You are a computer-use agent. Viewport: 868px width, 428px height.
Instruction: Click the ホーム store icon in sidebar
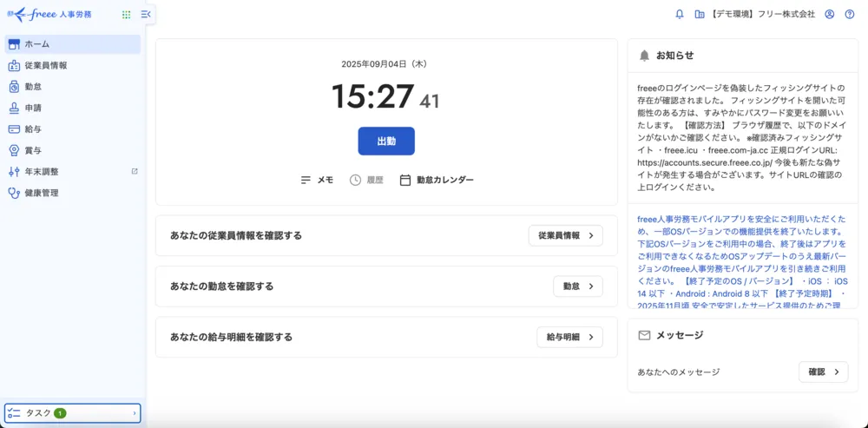tap(15, 44)
